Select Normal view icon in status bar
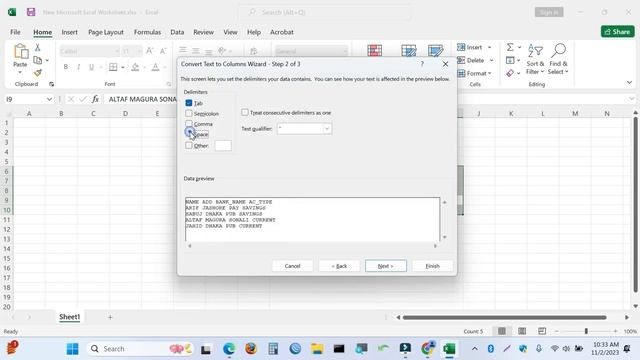The width and height of the screenshot is (640, 360). coord(502,331)
